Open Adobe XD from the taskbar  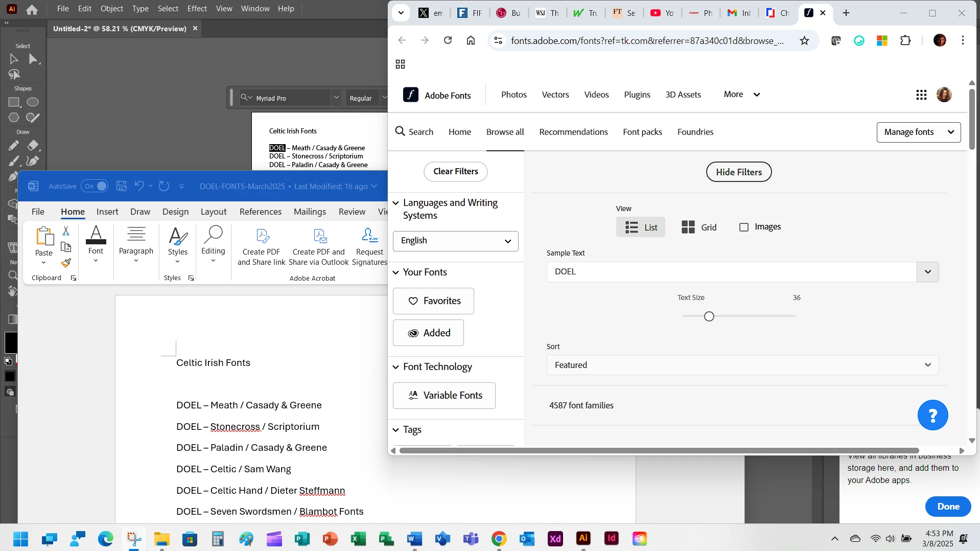[555, 538]
